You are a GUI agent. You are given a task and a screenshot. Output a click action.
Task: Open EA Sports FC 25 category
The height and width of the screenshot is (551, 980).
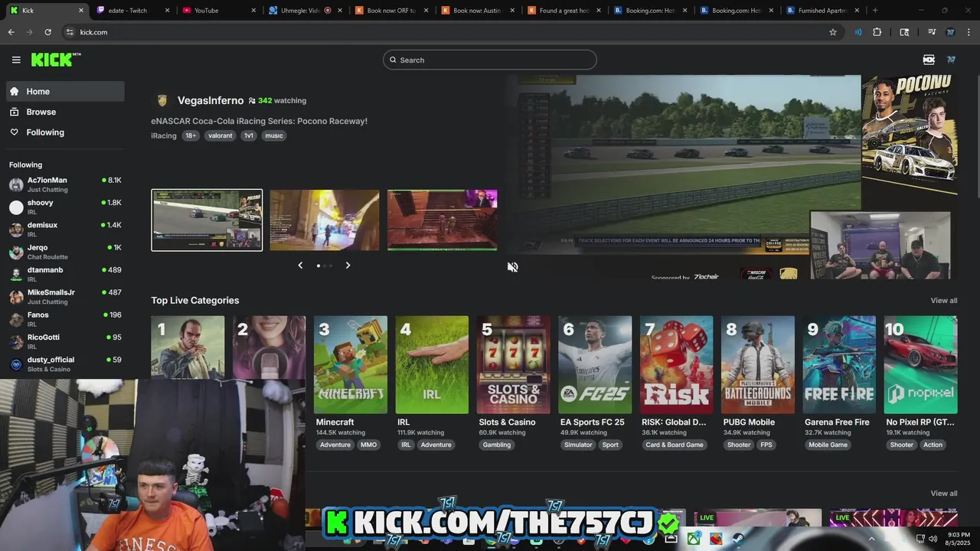click(595, 365)
